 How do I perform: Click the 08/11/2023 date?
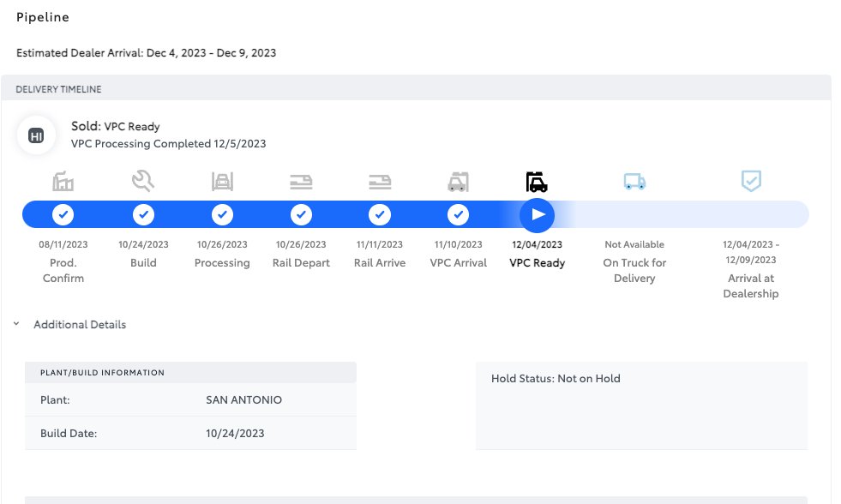pos(63,244)
